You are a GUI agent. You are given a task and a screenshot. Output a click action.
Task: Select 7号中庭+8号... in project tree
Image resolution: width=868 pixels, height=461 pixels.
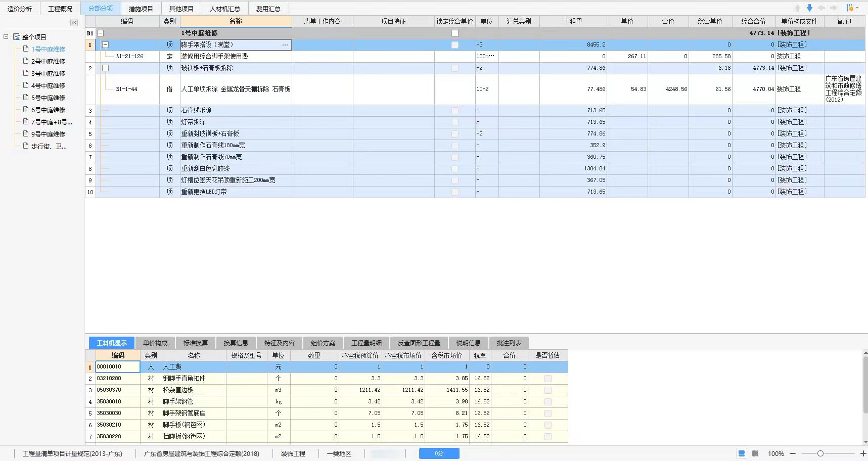(x=52, y=122)
